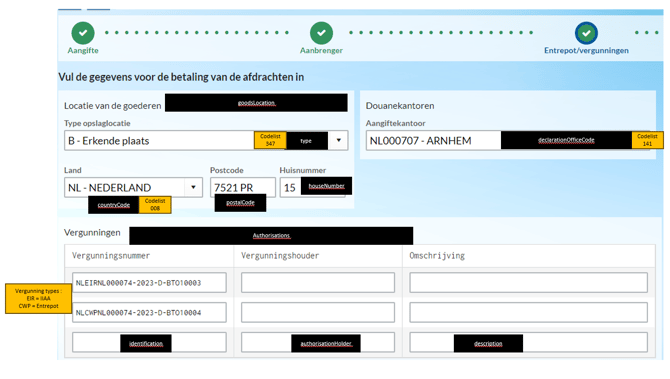
Task: Click the Vergunningsnummer column header
Action: coord(111,256)
